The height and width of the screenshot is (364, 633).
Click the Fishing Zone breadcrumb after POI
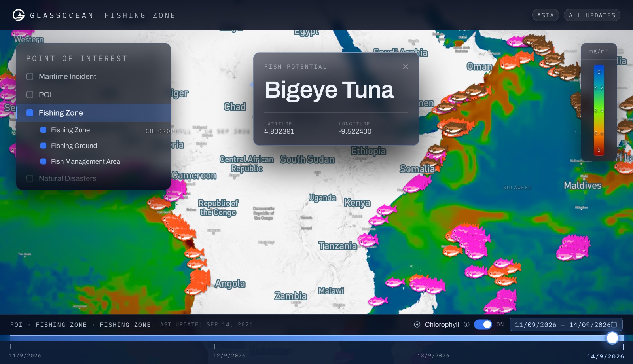coord(61,325)
